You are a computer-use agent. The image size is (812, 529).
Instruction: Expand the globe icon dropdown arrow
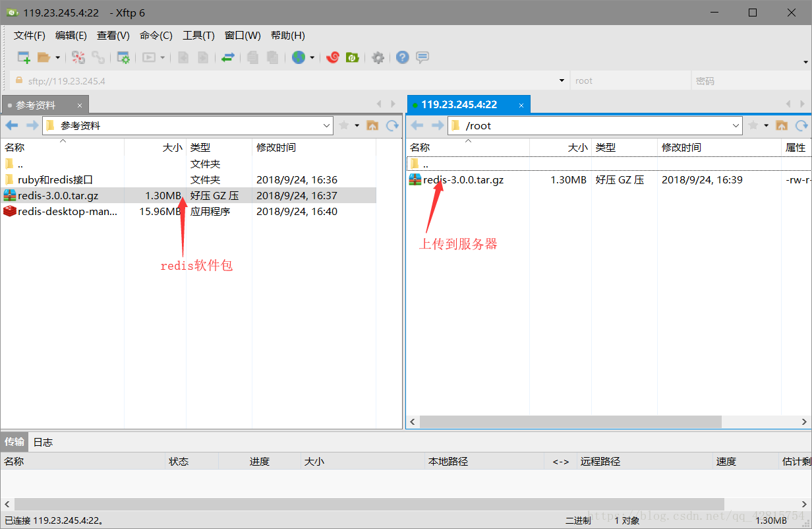coord(312,58)
